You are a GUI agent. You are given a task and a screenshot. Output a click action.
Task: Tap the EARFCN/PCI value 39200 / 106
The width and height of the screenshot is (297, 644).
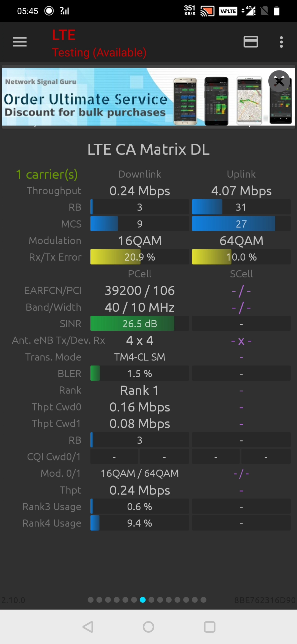click(x=139, y=291)
